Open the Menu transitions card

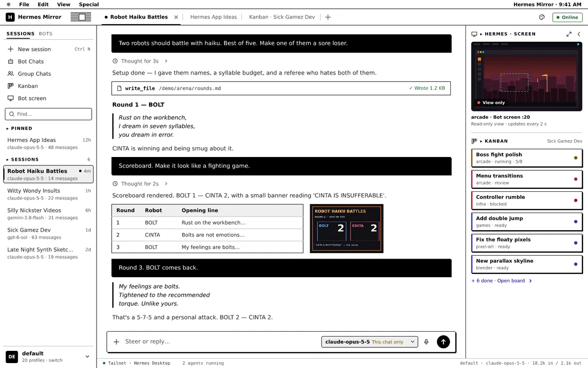tap(527, 179)
